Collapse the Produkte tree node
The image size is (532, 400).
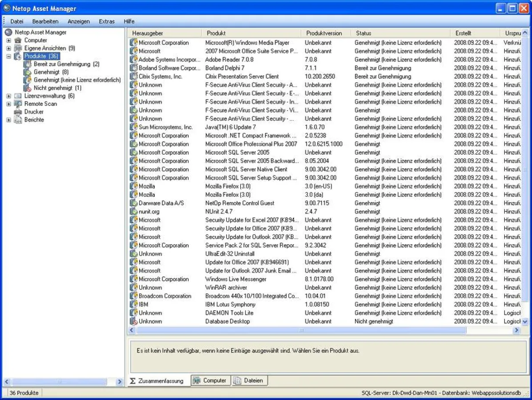point(8,56)
